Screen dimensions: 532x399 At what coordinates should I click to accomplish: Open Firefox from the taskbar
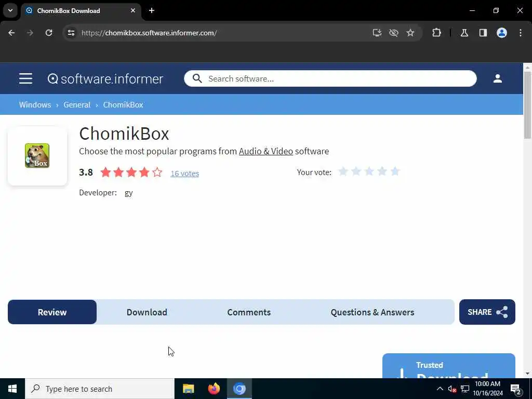coord(214,389)
